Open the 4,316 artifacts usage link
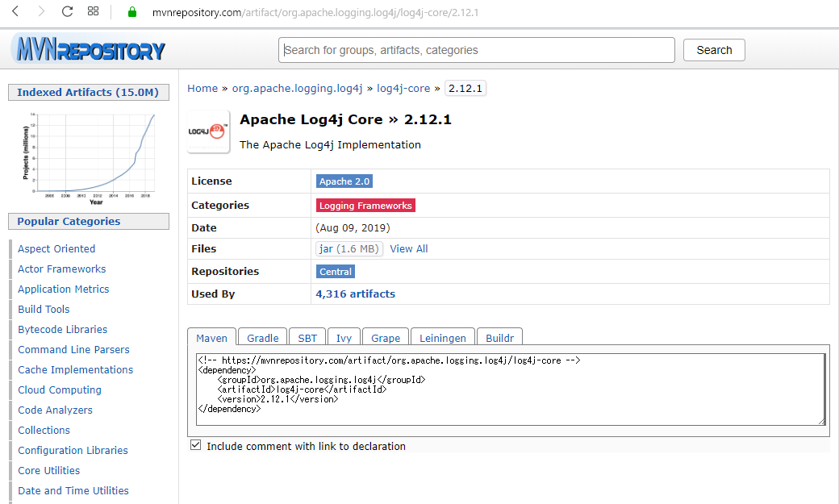 pos(355,294)
